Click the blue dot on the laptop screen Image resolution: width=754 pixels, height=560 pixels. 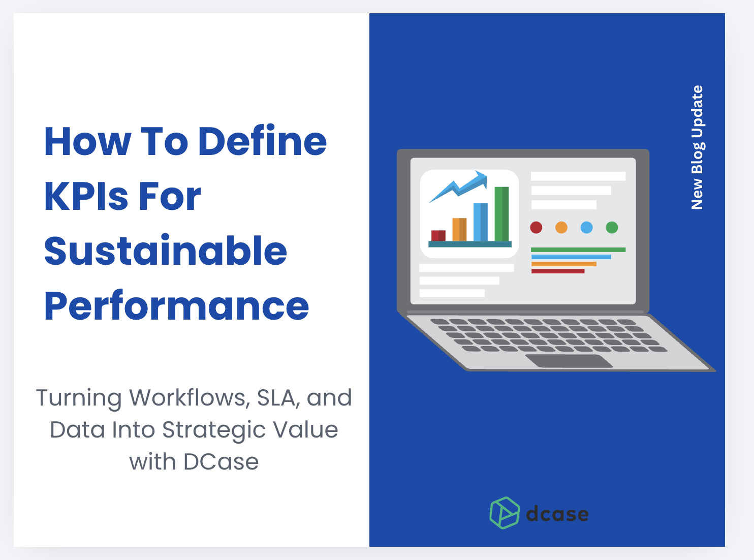pos(586,227)
